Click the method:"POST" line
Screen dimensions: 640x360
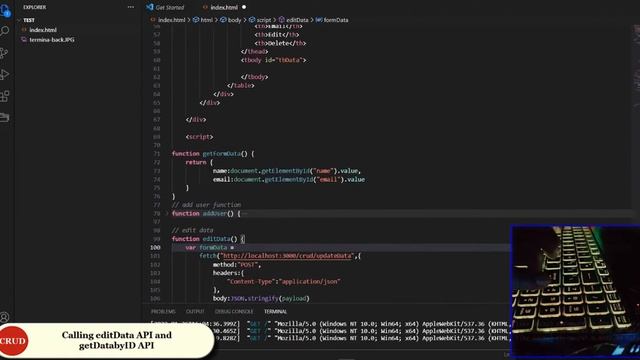[x=237, y=264]
